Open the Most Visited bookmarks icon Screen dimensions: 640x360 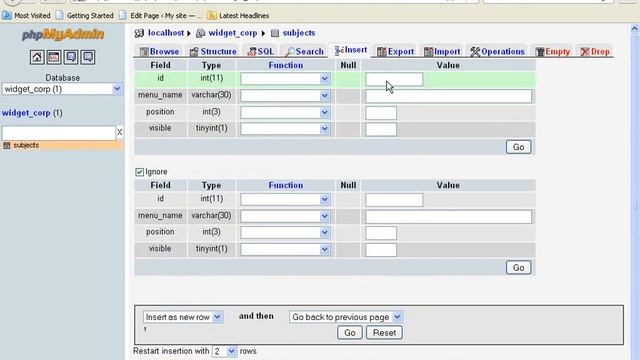[x=7, y=16]
